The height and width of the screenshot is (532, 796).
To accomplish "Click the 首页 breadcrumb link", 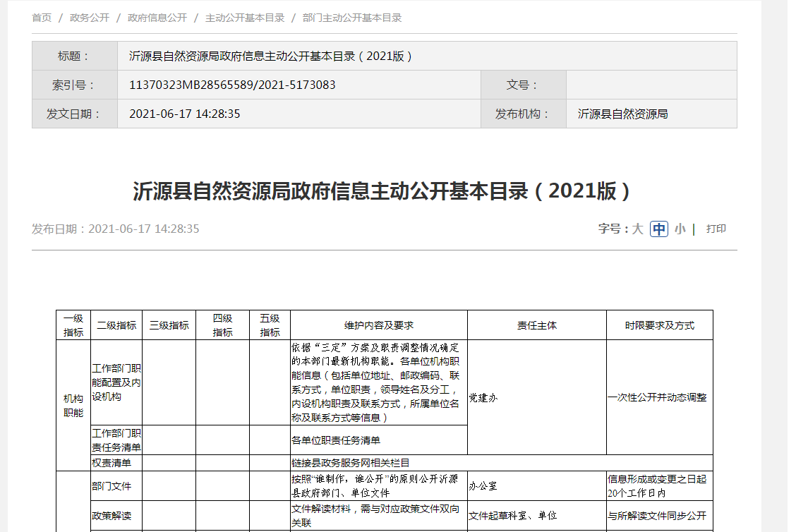I will 42,18.
